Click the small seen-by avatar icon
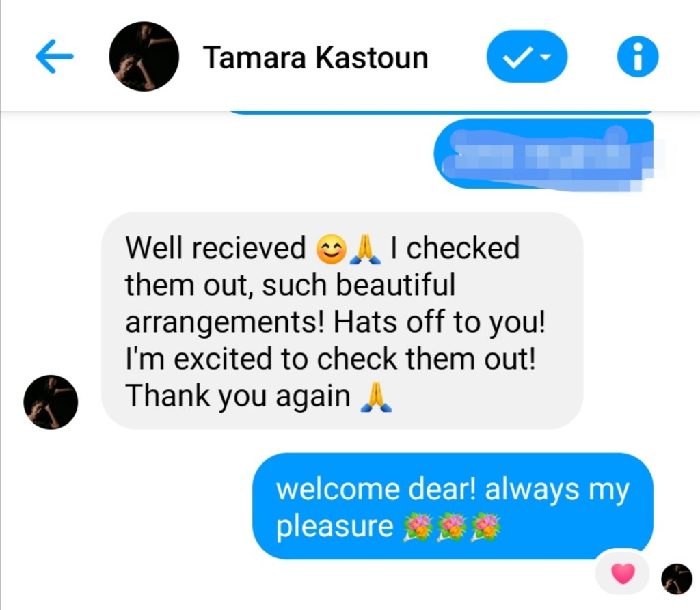Image resolution: width=700 pixels, height=610 pixels. click(676, 579)
